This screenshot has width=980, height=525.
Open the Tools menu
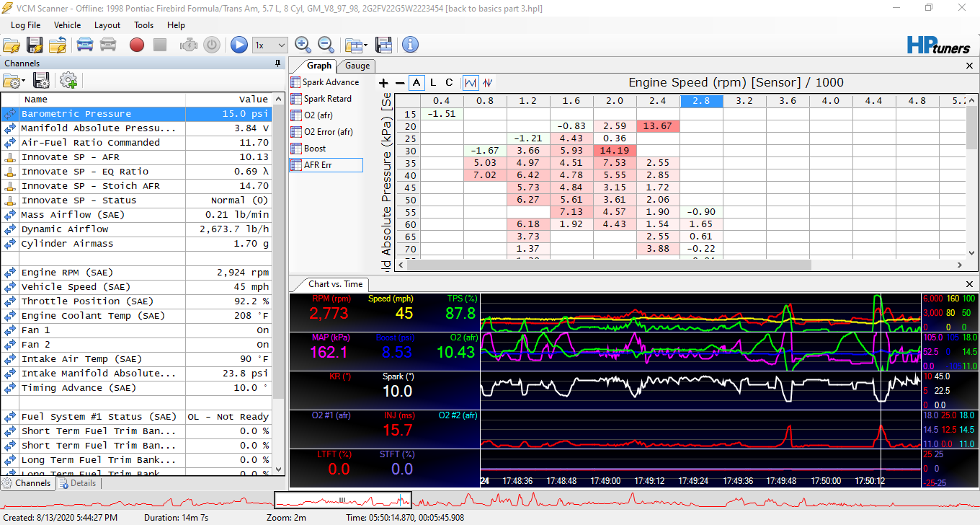(143, 25)
